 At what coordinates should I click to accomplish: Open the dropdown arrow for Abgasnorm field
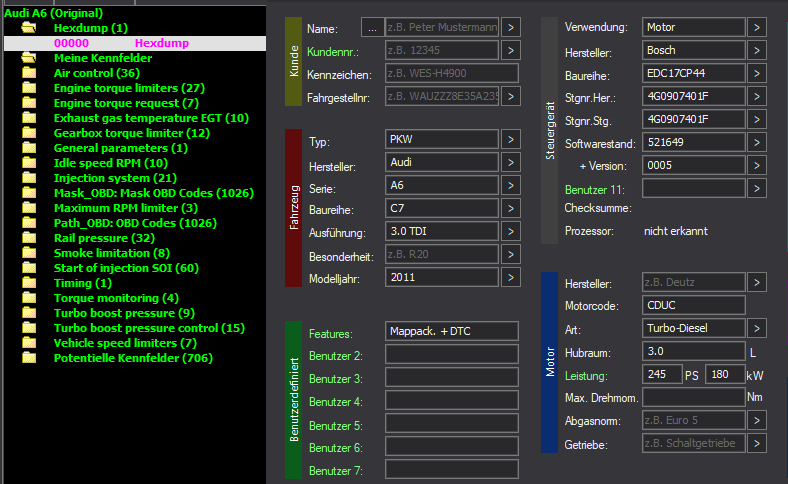coord(757,420)
